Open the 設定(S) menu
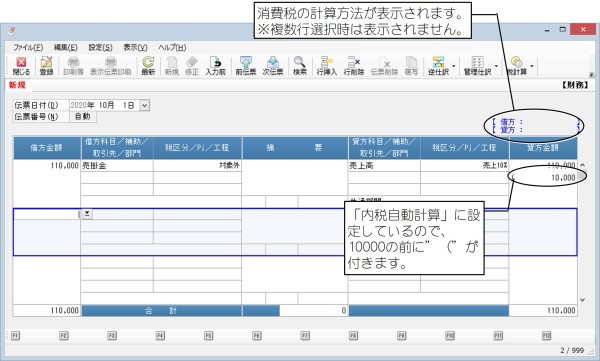Image resolution: width=600 pixels, height=361 pixels. 100,47
